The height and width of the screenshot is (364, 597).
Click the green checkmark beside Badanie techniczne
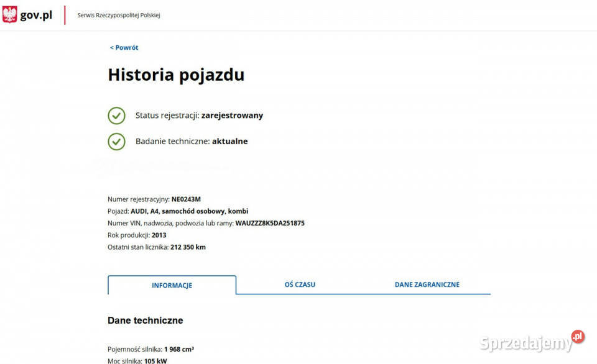(116, 142)
